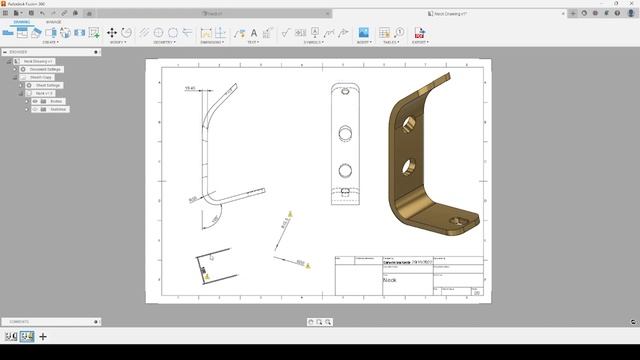Image resolution: width=640 pixels, height=360 pixels.
Task: Click the Centerline geometry tool
Action: coord(144,32)
